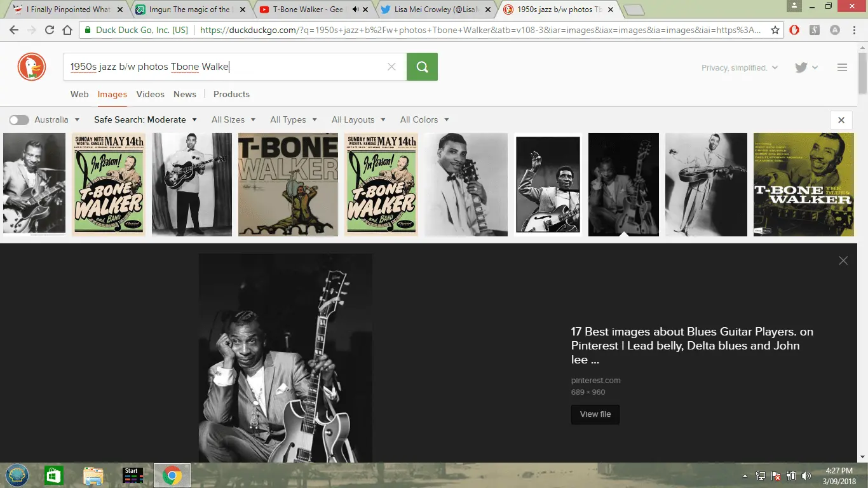Viewport: 868px width, 488px height.
Task: Click the Twitter bird icon
Action: click(801, 67)
